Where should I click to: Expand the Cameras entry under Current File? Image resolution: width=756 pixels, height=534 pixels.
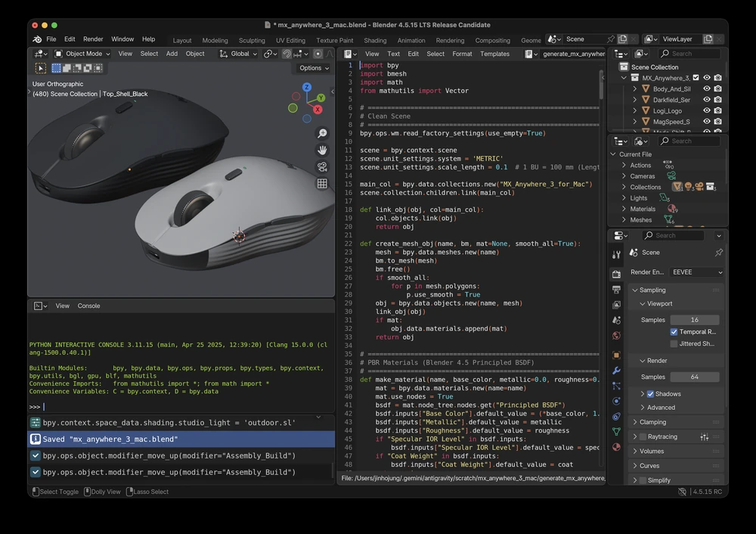coord(624,176)
